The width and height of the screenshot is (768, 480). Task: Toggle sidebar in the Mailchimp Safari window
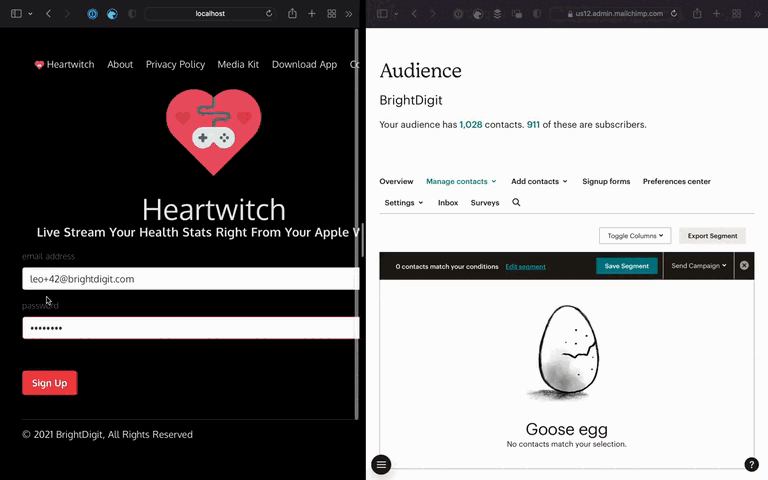382,14
